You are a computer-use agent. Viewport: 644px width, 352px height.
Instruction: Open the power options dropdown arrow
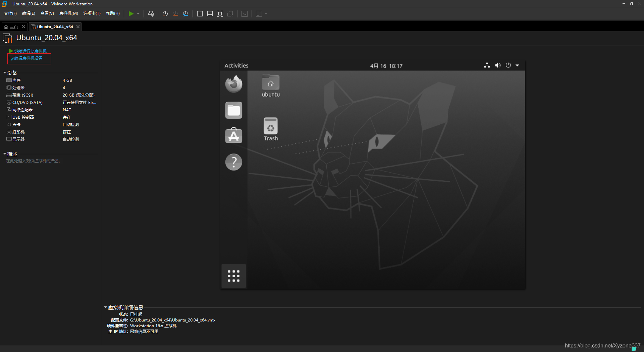pyautogui.click(x=138, y=14)
